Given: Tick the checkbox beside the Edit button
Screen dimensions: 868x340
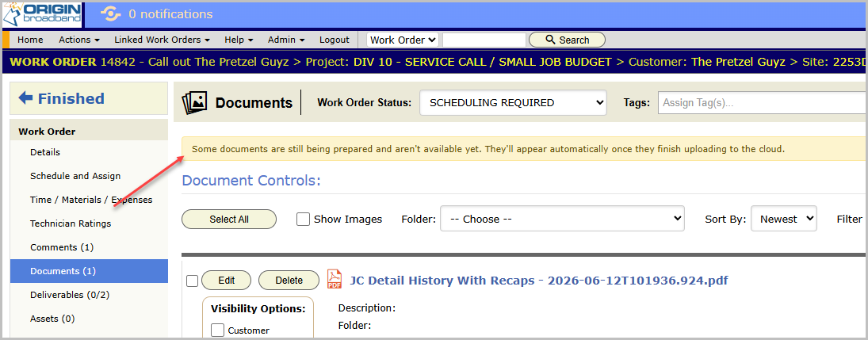Looking at the screenshot, I should pyautogui.click(x=192, y=281).
